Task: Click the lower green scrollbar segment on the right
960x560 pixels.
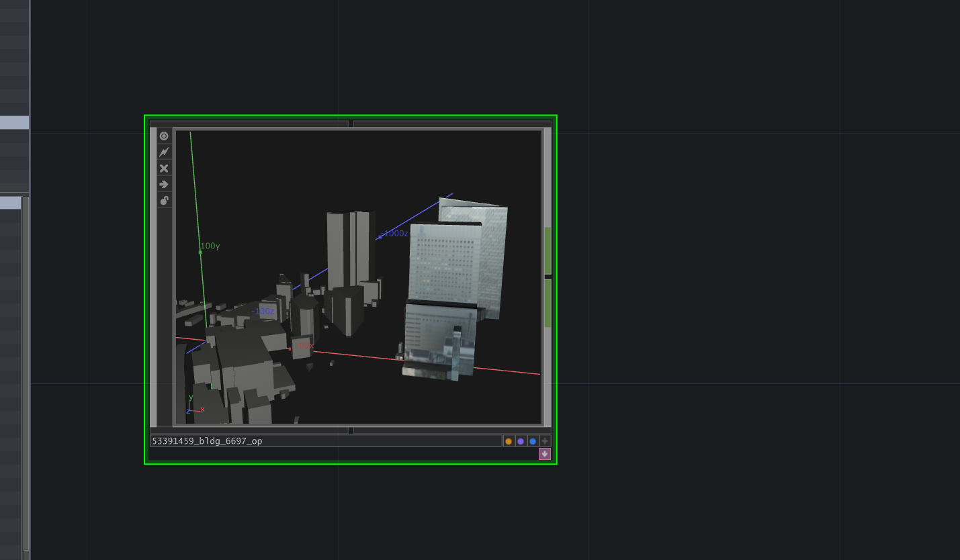Action: 548,302
